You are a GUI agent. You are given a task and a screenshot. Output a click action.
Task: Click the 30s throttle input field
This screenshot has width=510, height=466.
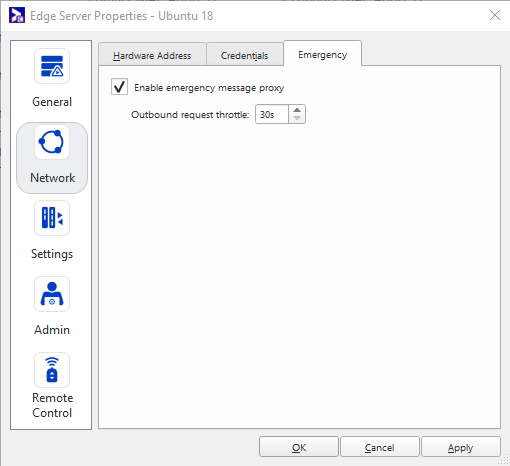pos(272,114)
